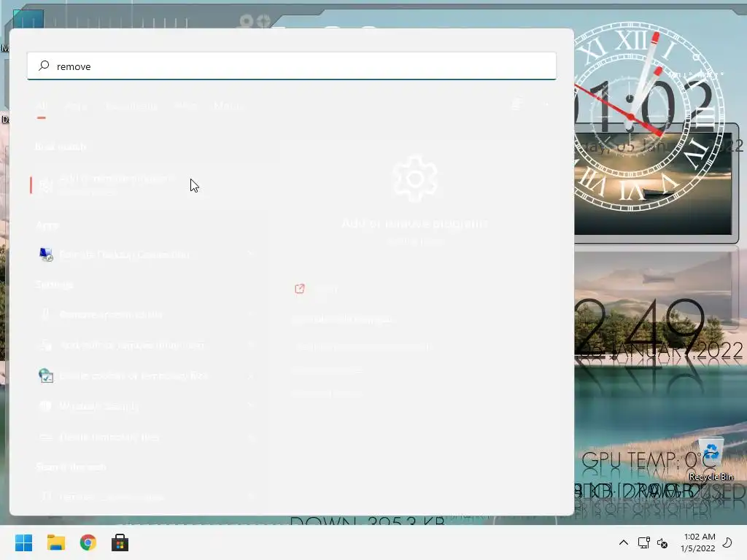Show hidden system tray icons
This screenshot has width=747, height=560.
[x=623, y=542]
